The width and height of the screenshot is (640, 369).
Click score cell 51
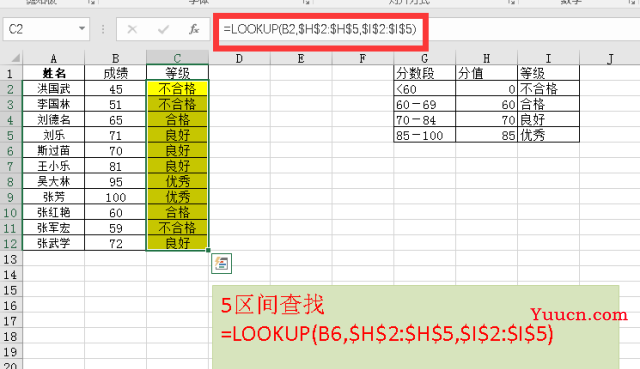click(116, 104)
